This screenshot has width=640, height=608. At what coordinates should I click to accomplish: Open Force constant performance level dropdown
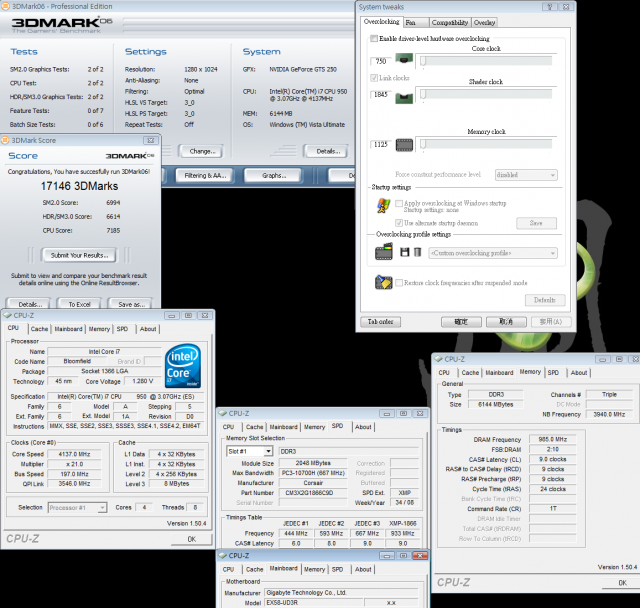pos(526,175)
